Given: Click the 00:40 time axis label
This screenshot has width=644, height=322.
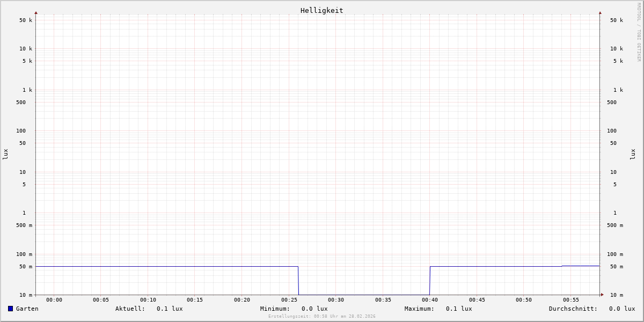Looking at the screenshot, I should pos(430,300).
